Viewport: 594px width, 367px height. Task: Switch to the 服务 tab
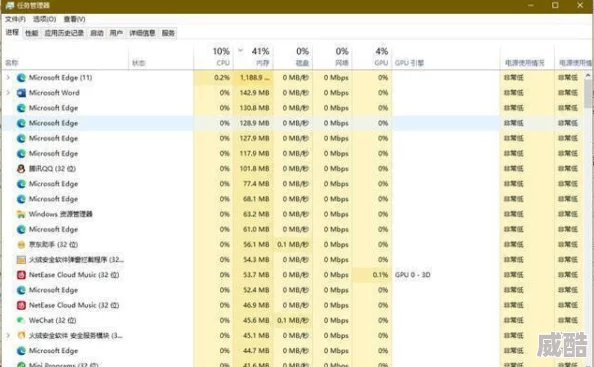coord(168,33)
